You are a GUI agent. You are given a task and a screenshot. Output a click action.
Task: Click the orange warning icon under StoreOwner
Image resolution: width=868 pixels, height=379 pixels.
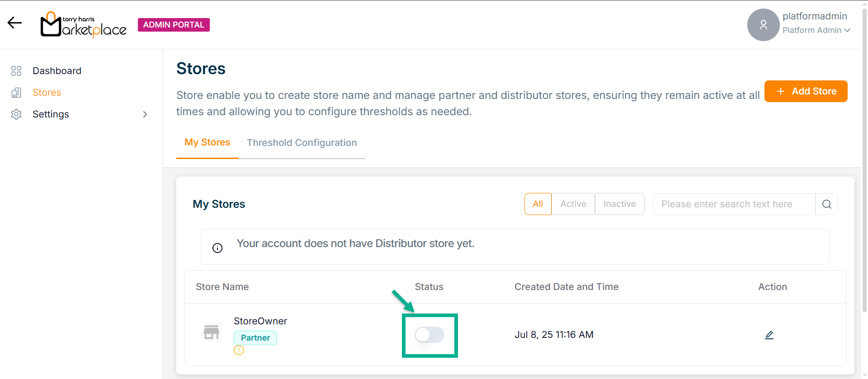tap(239, 350)
